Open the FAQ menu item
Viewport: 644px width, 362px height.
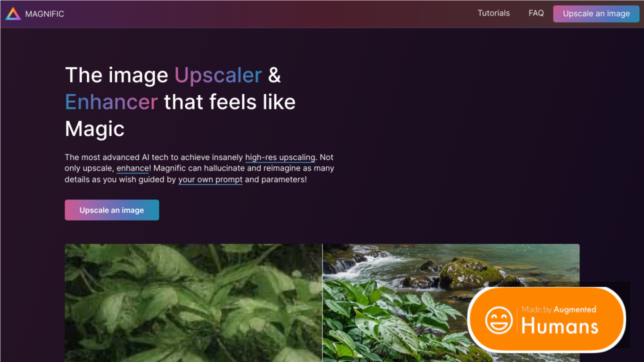pos(536,13)
